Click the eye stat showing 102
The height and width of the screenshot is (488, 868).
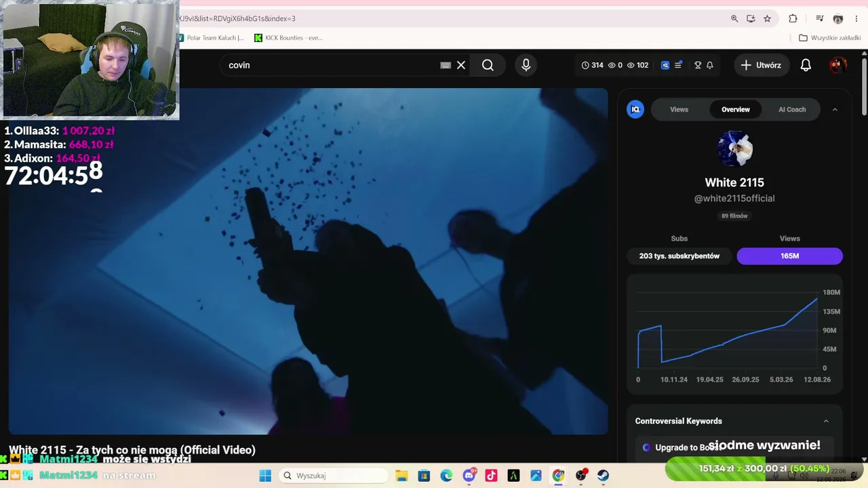(637, 65)
